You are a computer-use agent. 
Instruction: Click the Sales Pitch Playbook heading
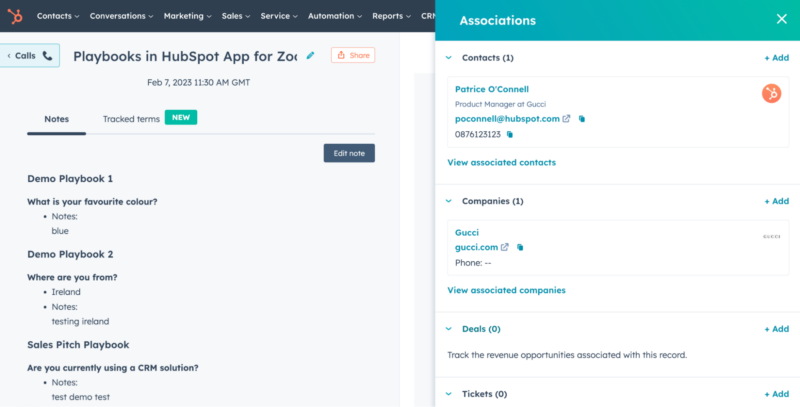(78, 344)
